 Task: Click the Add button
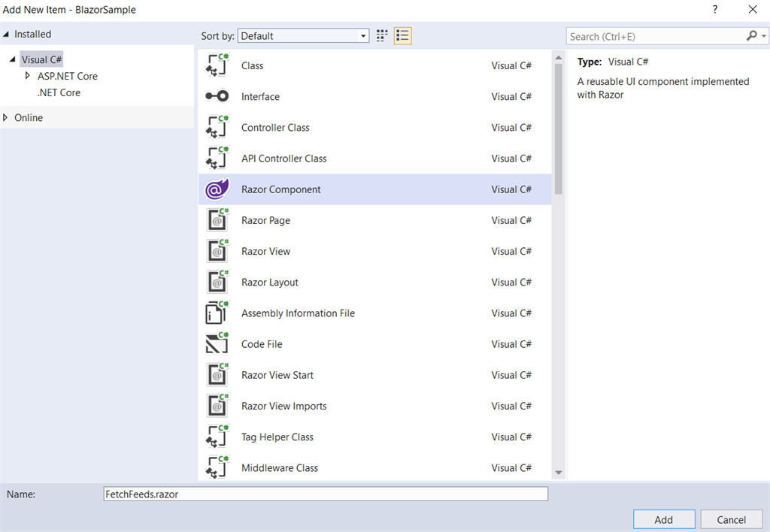pos(664,520)
